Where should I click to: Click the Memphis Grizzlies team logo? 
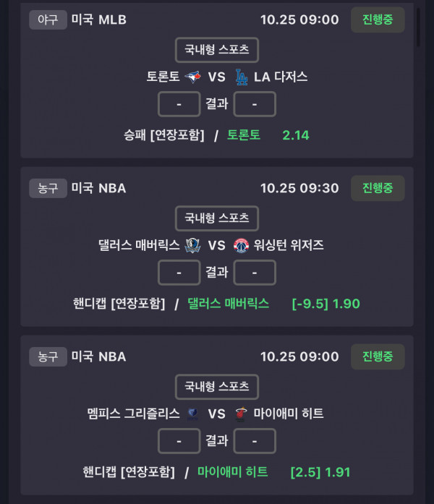(x=192, y=414)
